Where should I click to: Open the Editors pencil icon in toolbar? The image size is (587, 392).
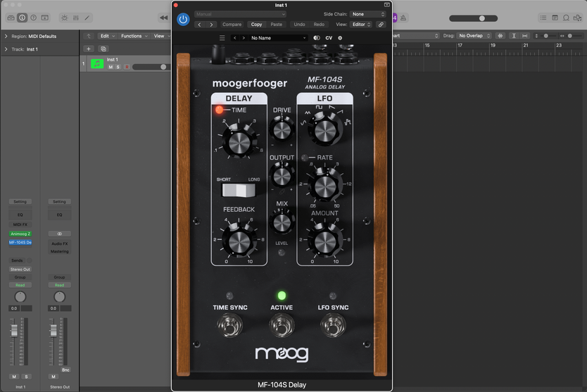coord(87,18)
